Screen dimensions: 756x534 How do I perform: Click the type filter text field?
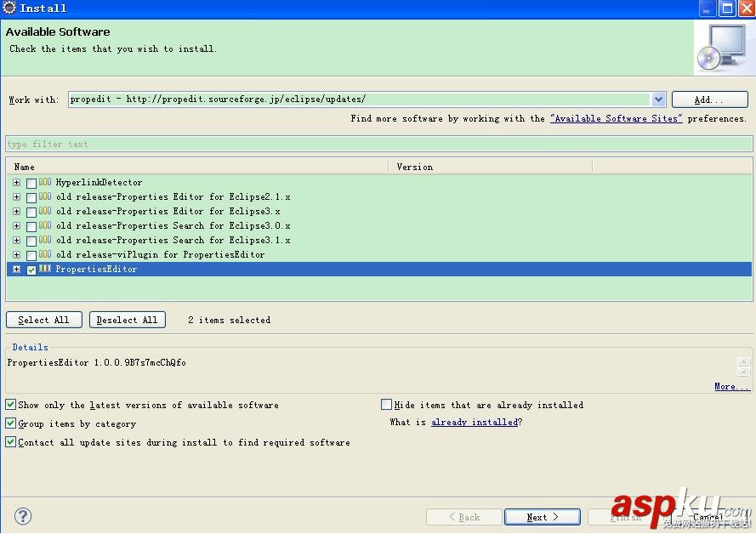[x=379, y=144]
